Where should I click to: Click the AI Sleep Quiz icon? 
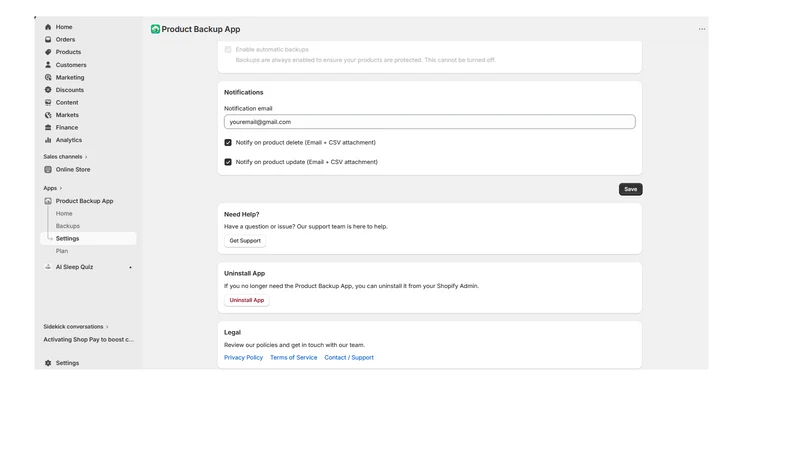[x=48, y=267]
